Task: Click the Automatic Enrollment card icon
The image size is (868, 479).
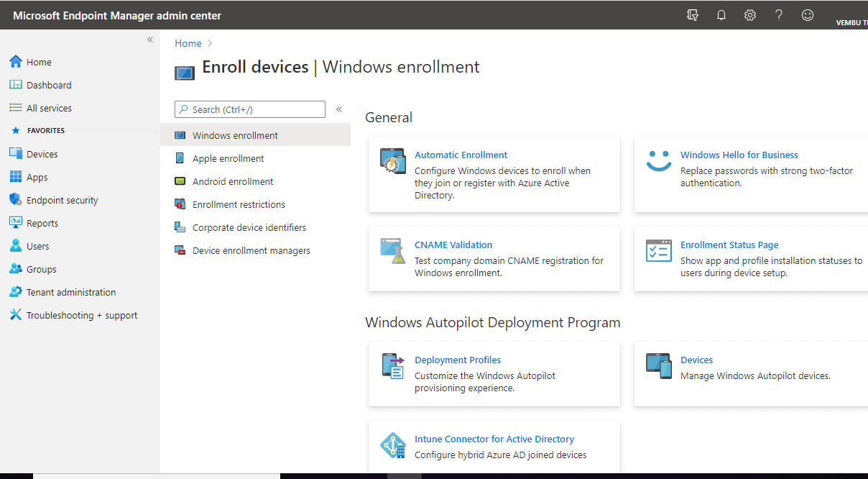Action: click(393, 161)
